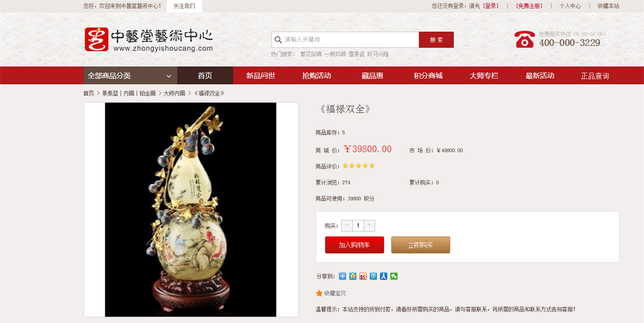Image resolution: width=644 pixels, height=323 pixels.
Task: Share to WeChat icon
Action: pos(394,276)
